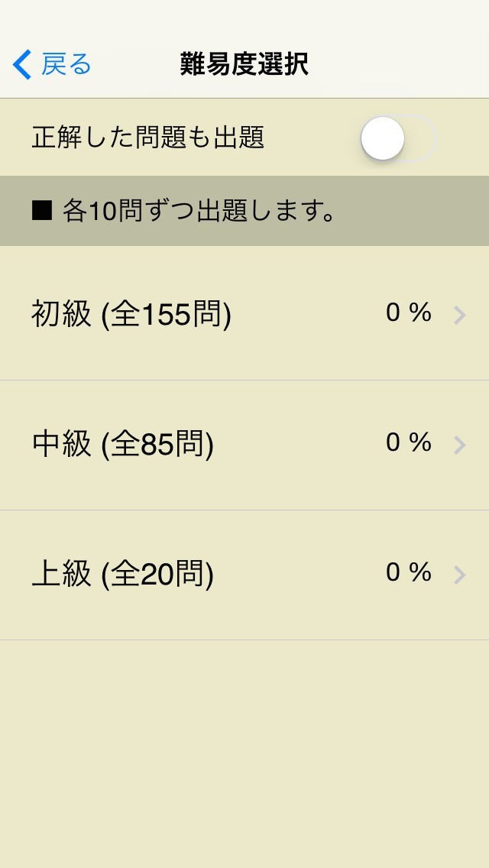Tap the 各10問ずつ出題します section header
Viewport: 489px width, 868px height.
200,211
